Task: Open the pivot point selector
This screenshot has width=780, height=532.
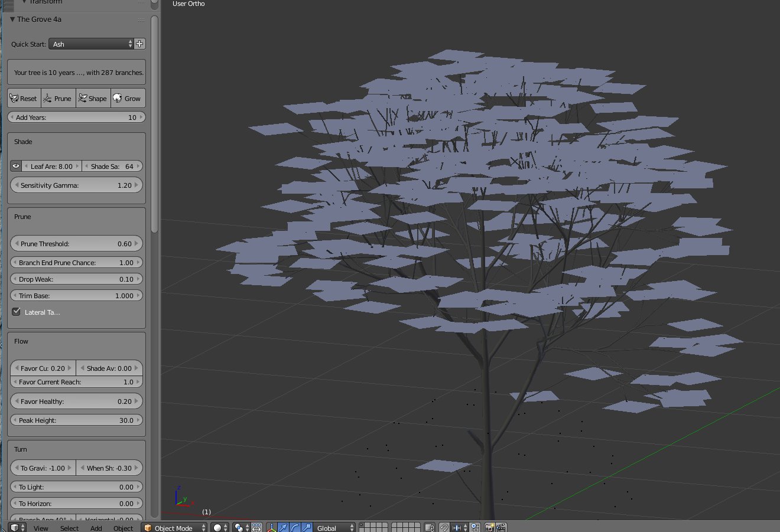Action: [x=241, y=528]
